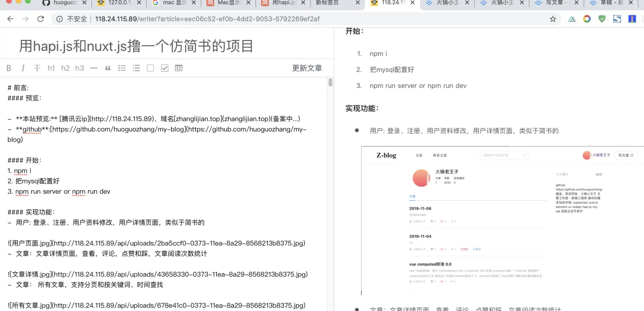Go forward in browser history
Viewport: 644px width, 311px height.
[25, 19]
